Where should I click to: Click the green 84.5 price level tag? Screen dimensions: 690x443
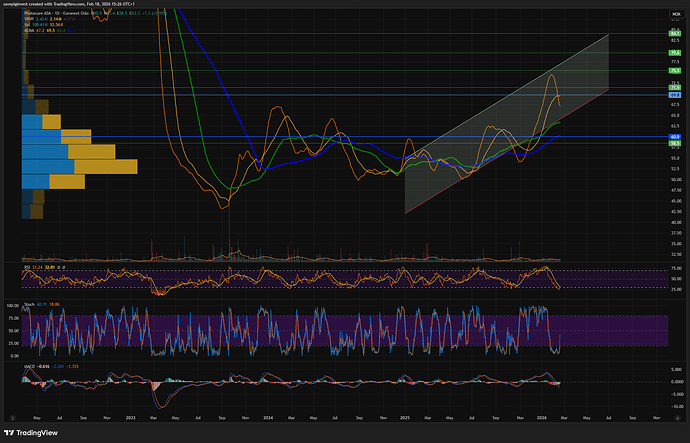pyautogui.click(x=675, y=33)
